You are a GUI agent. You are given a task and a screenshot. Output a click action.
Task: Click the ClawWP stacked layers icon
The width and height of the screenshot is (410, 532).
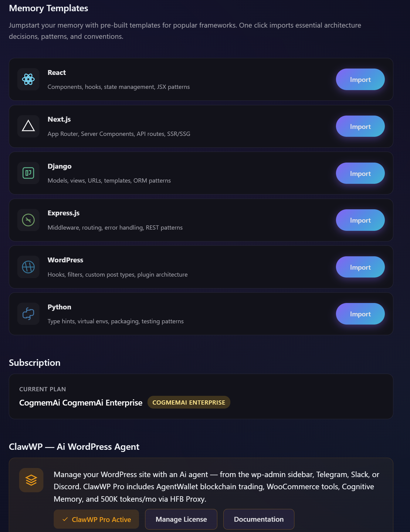tap(31, 480)
